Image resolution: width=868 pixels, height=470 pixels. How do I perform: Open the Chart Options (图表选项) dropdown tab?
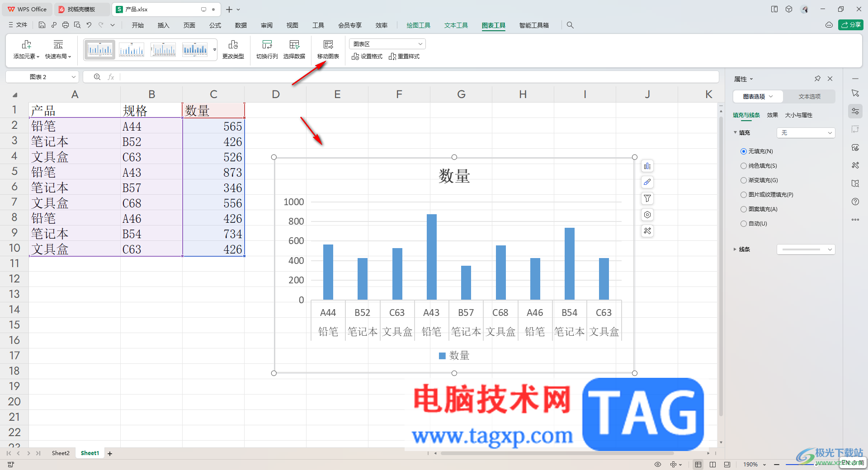point(758,96)
